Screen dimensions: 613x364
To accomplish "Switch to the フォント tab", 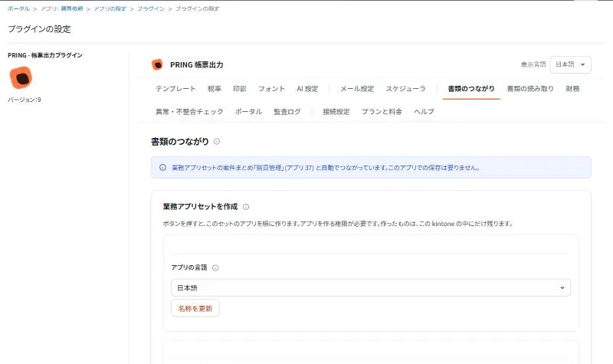I will 271,89.
